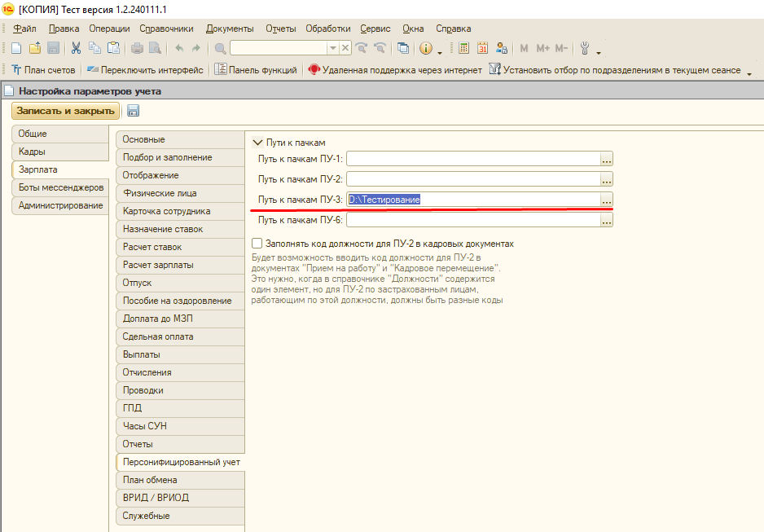This screenshot has width=764, height=532.
Task: Open the calculator icon in toolbar
Action: pos(463,48)
